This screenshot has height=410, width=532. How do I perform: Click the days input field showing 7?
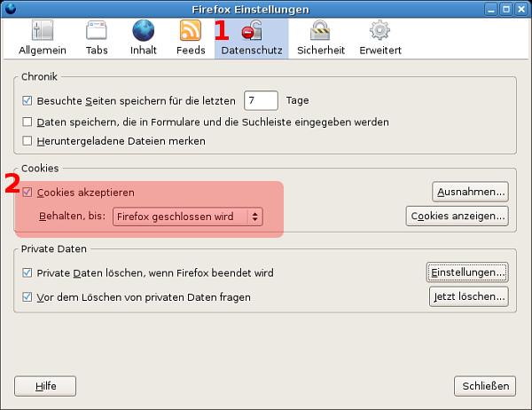click(261, 100)
